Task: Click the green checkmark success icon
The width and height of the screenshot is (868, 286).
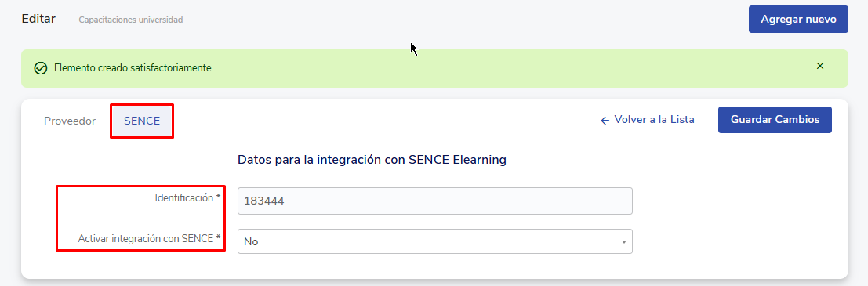Action: tap(41, 68)
